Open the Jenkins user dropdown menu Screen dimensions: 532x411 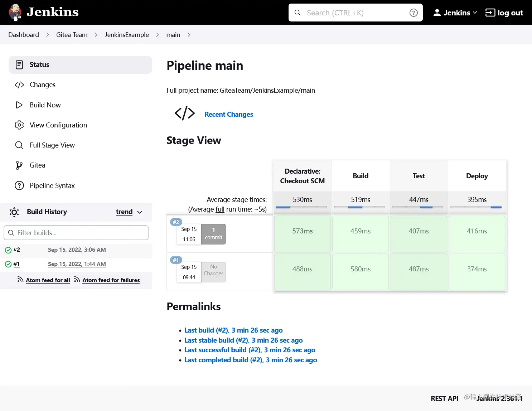[455, 13]
